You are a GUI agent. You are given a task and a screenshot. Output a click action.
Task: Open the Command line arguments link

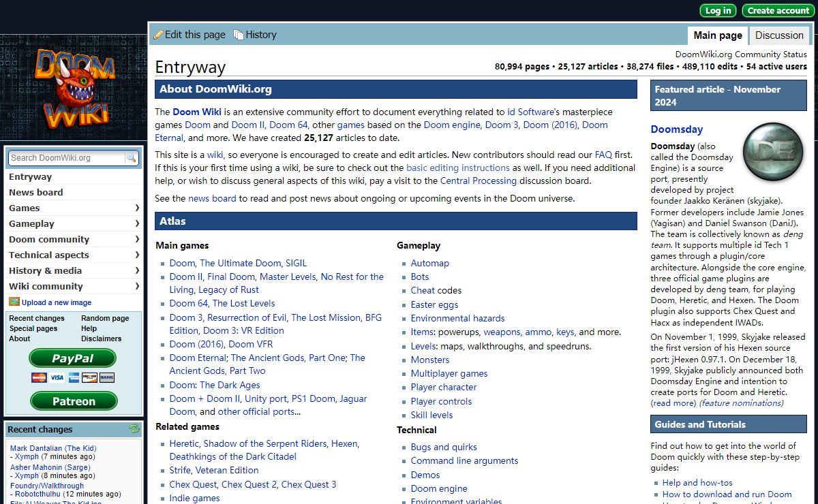(464, 460)
